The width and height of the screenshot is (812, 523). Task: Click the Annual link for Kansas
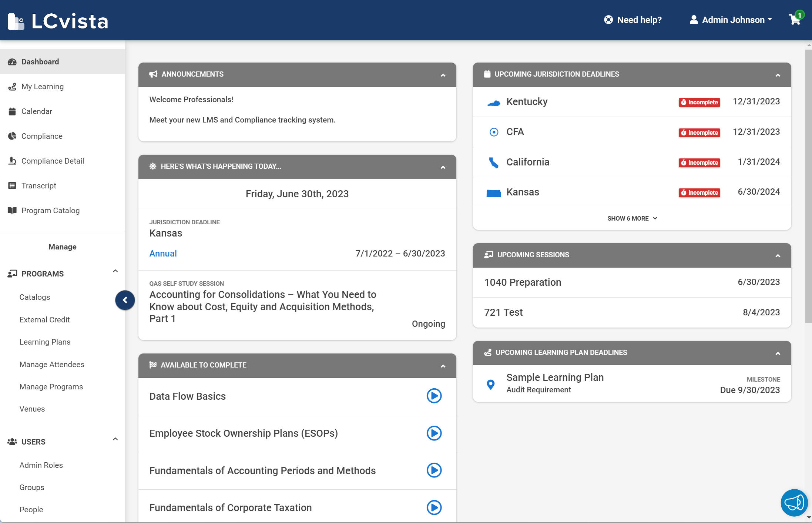pos(163,254)
